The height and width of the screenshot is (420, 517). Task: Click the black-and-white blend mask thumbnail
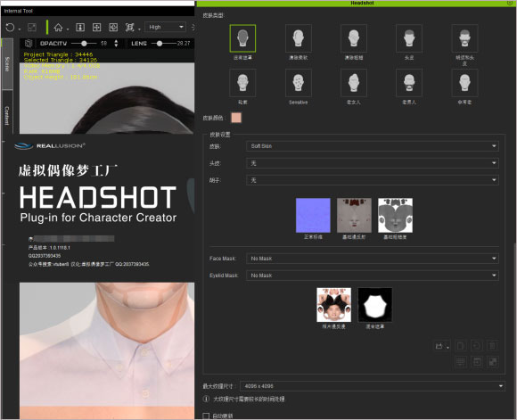coord(375,305)
